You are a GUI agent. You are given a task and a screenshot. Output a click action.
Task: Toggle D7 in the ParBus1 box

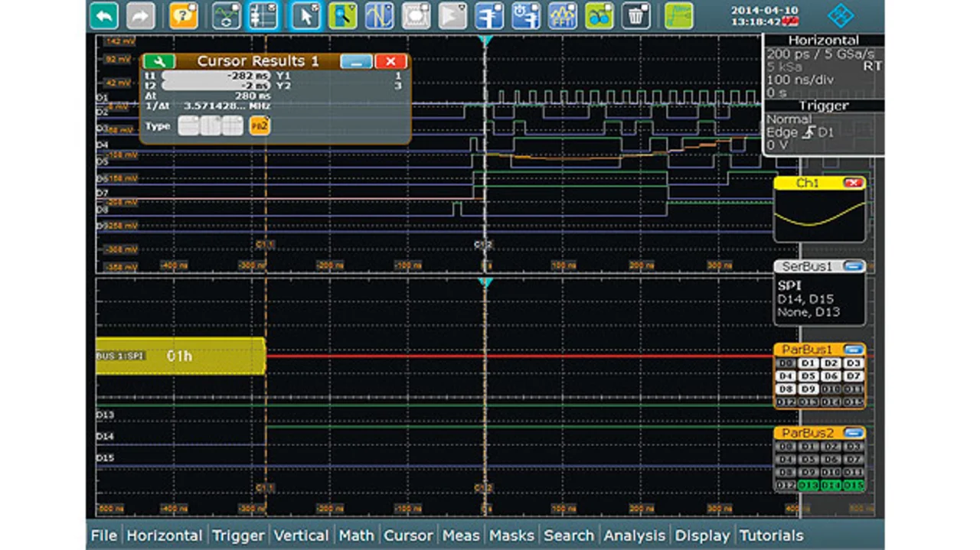point(853,376)
